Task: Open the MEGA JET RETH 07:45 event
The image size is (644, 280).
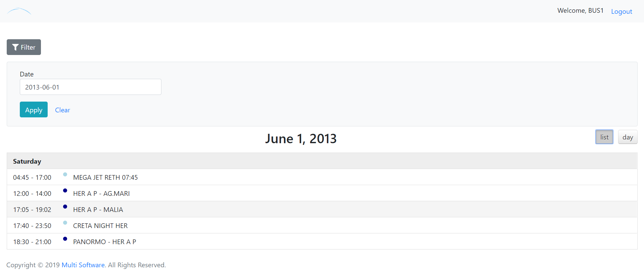Action: (105, 177)
